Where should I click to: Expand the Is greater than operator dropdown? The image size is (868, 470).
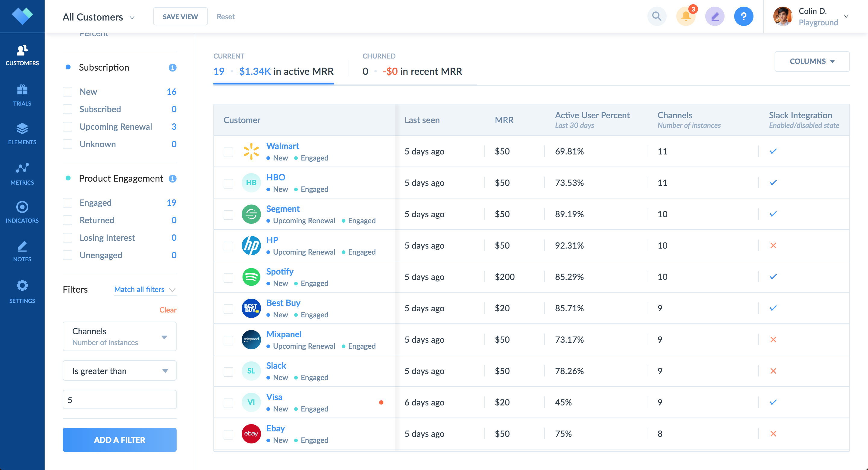tap(119, 371)
